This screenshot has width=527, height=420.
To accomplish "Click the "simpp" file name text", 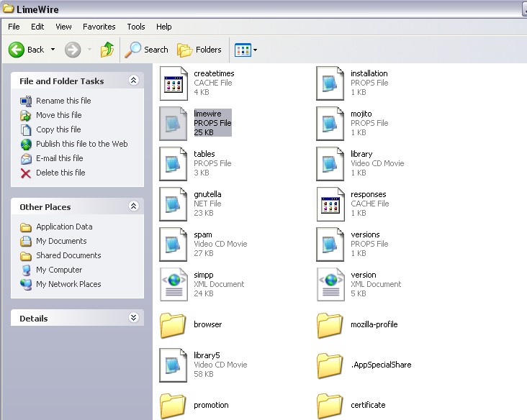I will [203, 275].
